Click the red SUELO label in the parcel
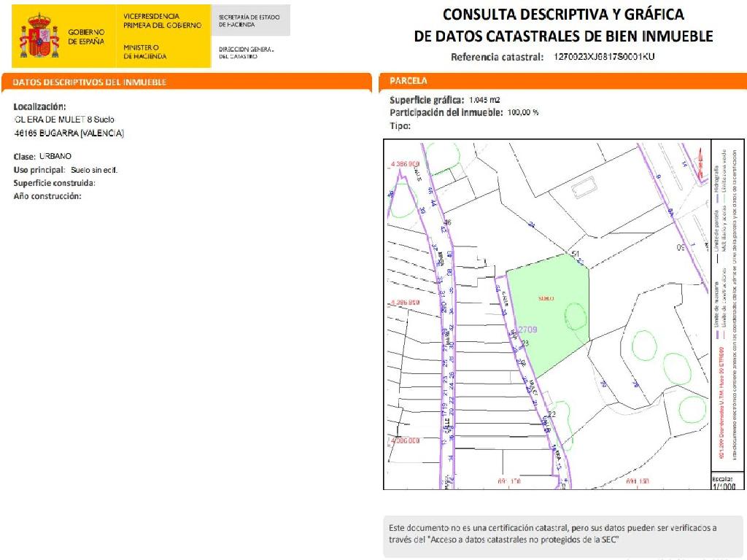This screenshot has height=560, width=747. (545, 299)
